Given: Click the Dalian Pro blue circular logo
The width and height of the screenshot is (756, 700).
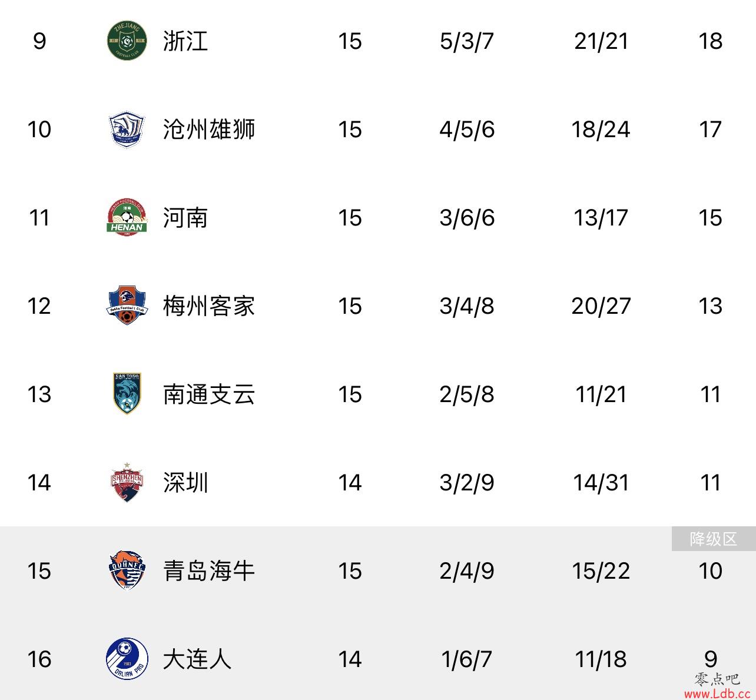Looking at the screenshot, I should click(x=127, y=659).
